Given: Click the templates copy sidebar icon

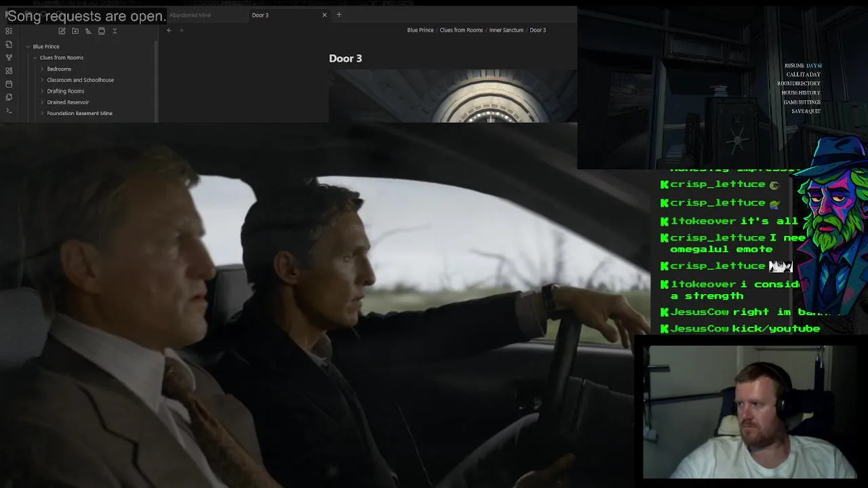Looking at the screenshot, I should (9, 97).
